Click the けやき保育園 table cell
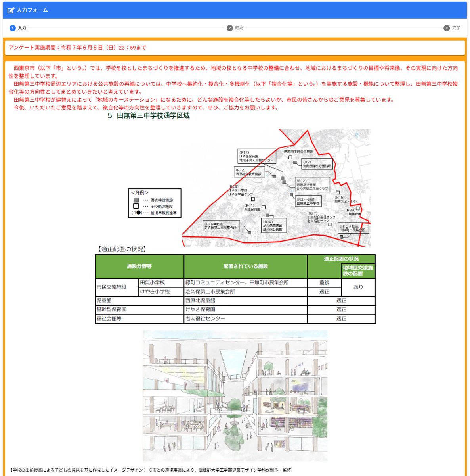The height and width of the screenshot is (476, 470). pos(246,310)
